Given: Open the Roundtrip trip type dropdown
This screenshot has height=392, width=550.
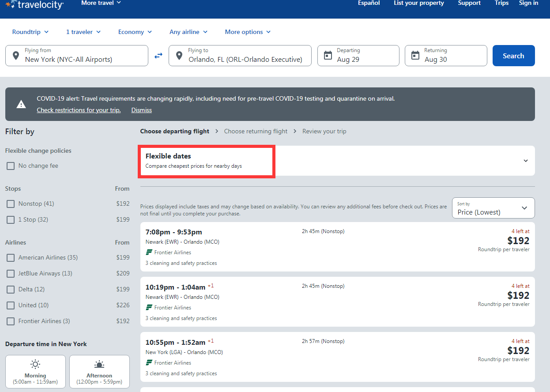Looking at the screenshot, I should (x=30, y=32).
